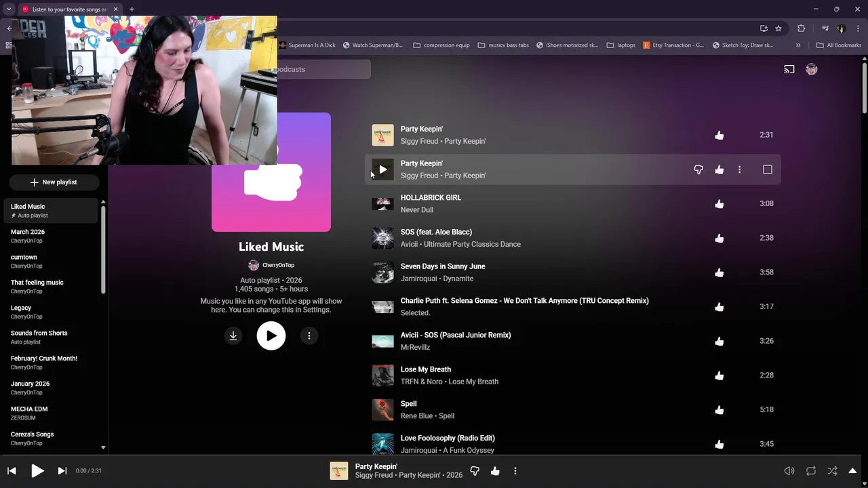Screen dimensions: 868x488
Task: Click the main page vertical scrollbar
Action: [x=865, y=88]
